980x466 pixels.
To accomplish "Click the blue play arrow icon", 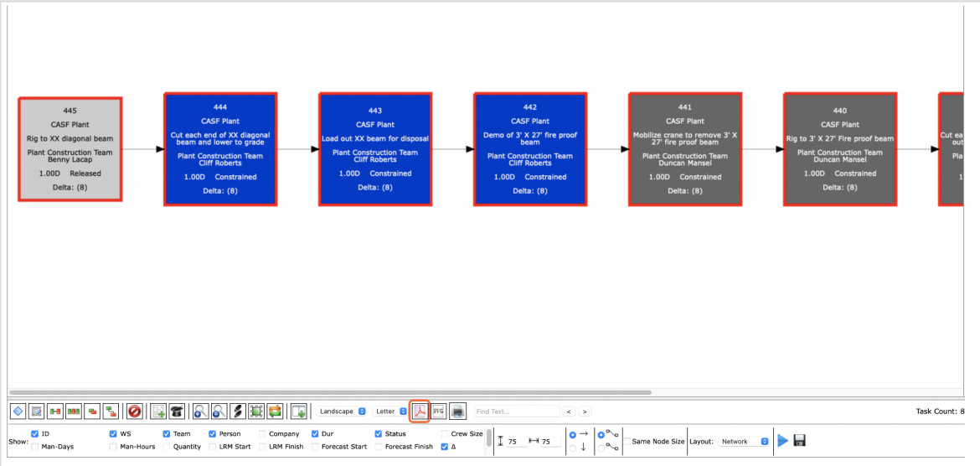I will coord(783,441).
